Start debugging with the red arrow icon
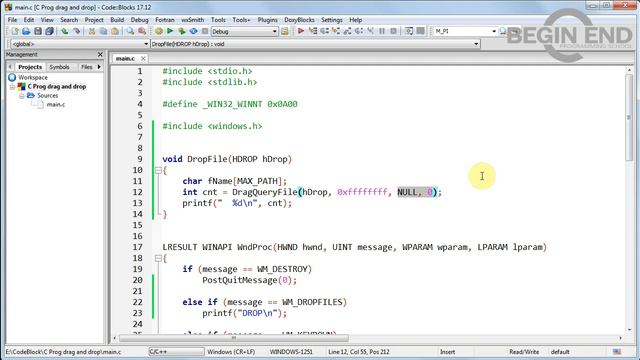Screen dimensions: 640x360 click(x=301, y=31)
